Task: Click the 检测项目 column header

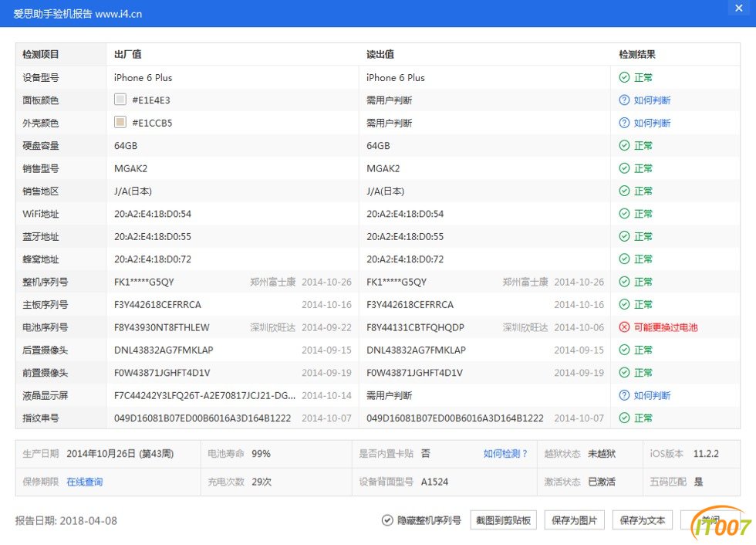Action: [x=40, y=55]
